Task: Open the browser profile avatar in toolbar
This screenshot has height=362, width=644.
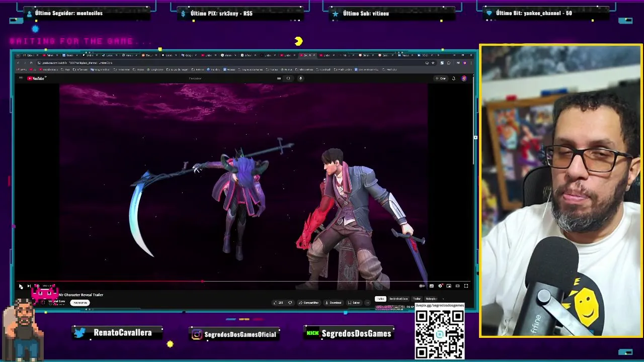Action: point(465,63)
